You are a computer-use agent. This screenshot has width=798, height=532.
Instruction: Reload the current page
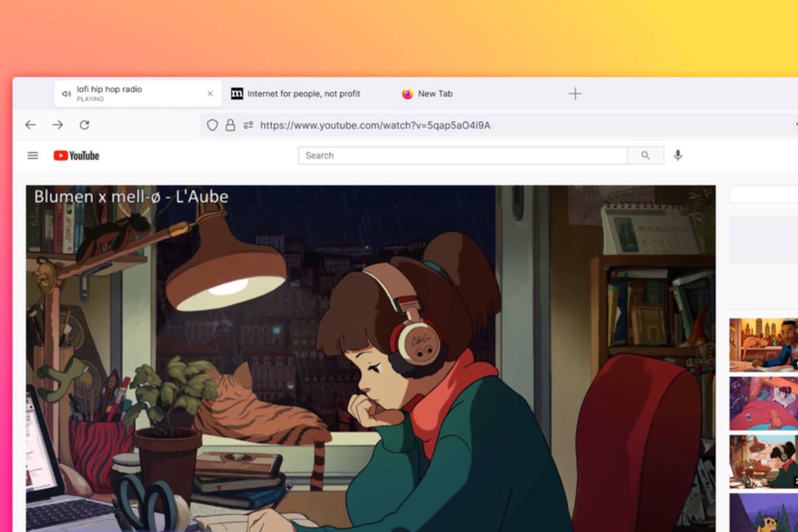click(x=84, y=125)
